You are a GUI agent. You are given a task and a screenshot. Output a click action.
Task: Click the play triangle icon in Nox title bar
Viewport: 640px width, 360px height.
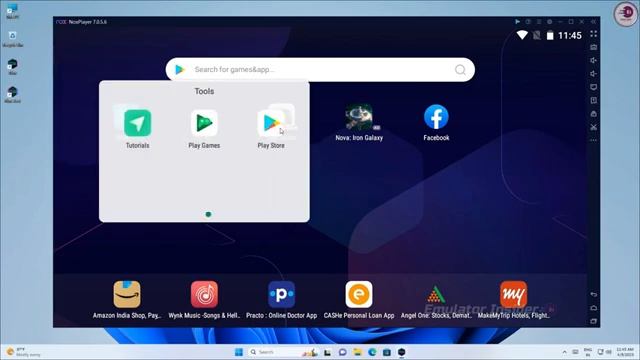[x=518, y=22]
